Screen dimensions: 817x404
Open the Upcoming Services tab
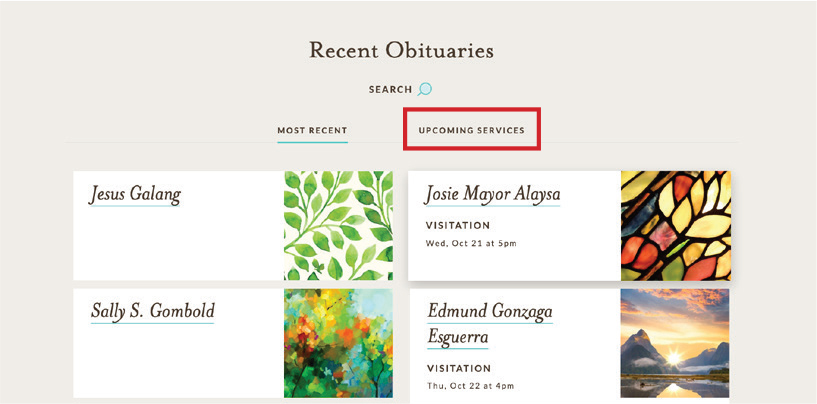coord(471,130)
